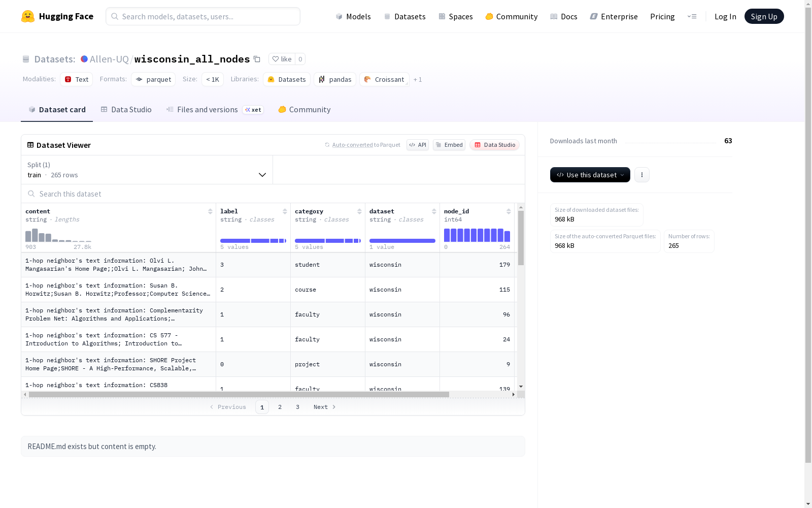The image size is (812, 508).
Task: Open Data Studio from the viewer header
Action: tap(494, 145)
